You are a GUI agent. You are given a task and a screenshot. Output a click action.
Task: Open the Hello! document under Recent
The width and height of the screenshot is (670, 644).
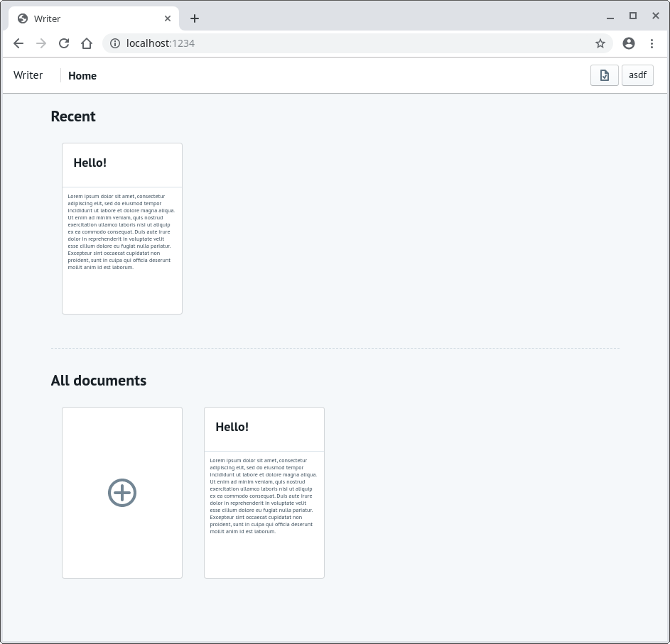[x=121, y=227]
